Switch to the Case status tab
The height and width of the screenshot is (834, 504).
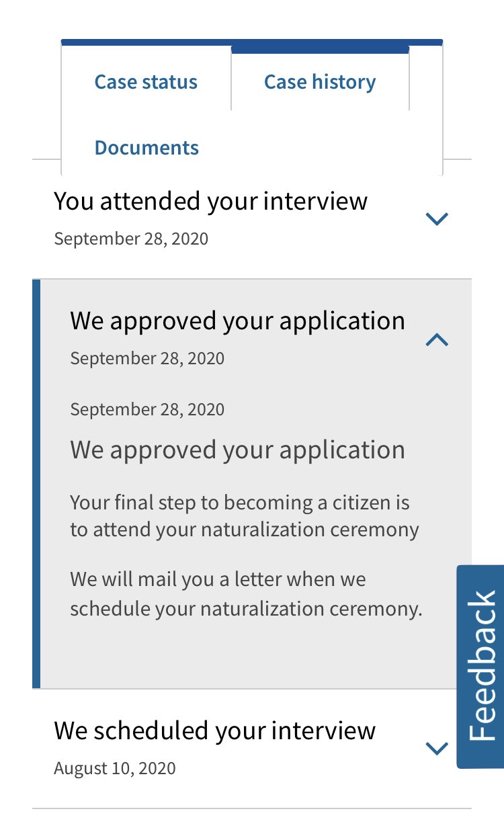click(146, 82)
